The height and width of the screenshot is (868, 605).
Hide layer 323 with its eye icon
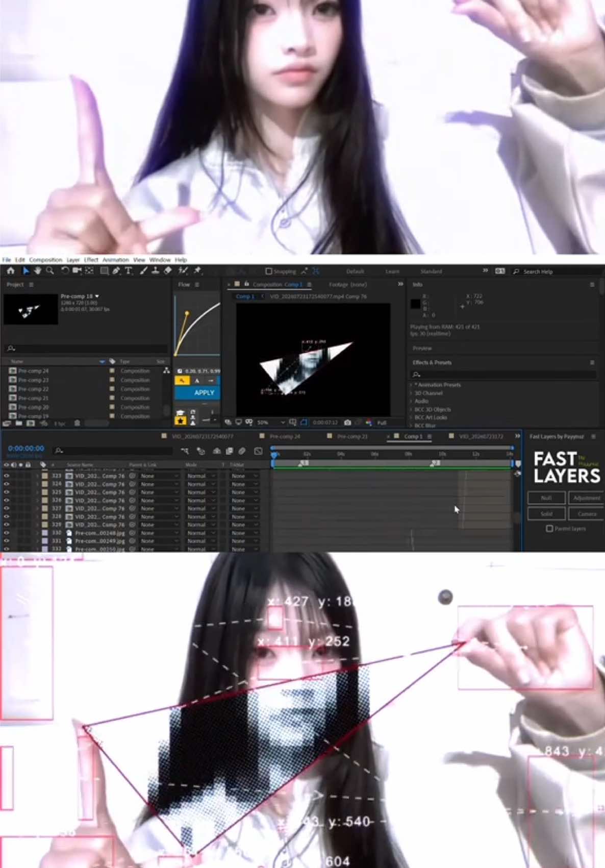7,476
